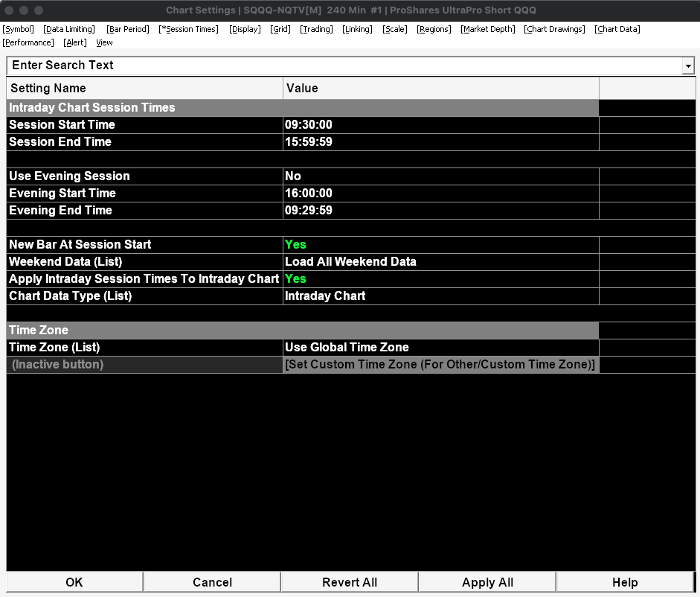Click the Apply All button

[487, 582]
